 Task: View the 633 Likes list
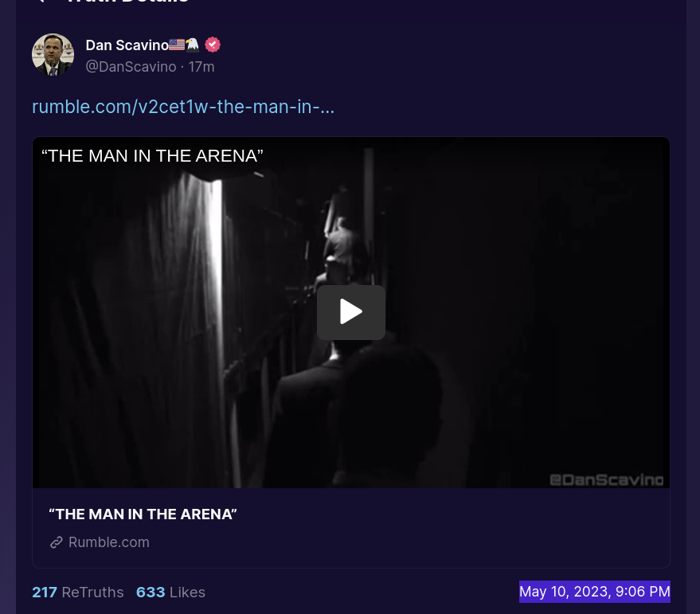coord(170,592)
